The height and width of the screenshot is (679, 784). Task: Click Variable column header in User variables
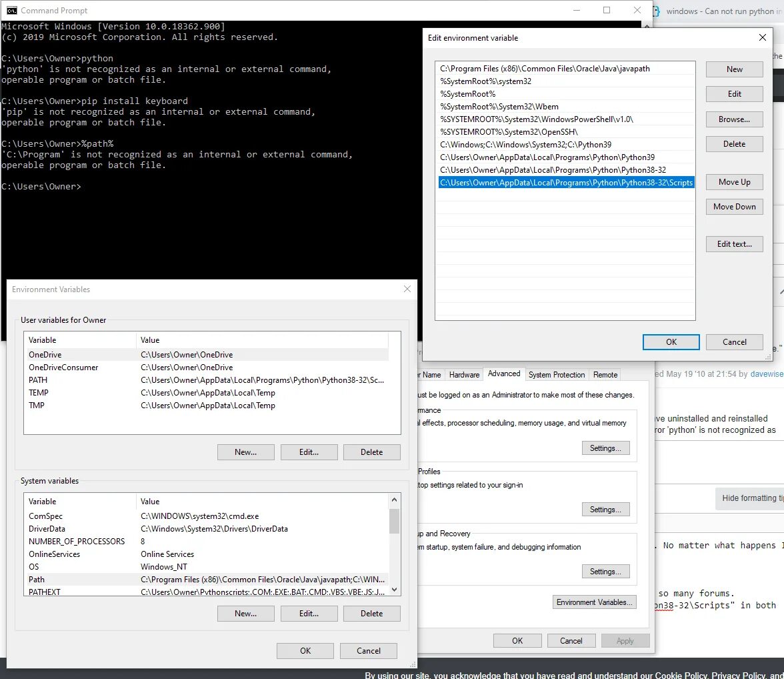[80, 340]
